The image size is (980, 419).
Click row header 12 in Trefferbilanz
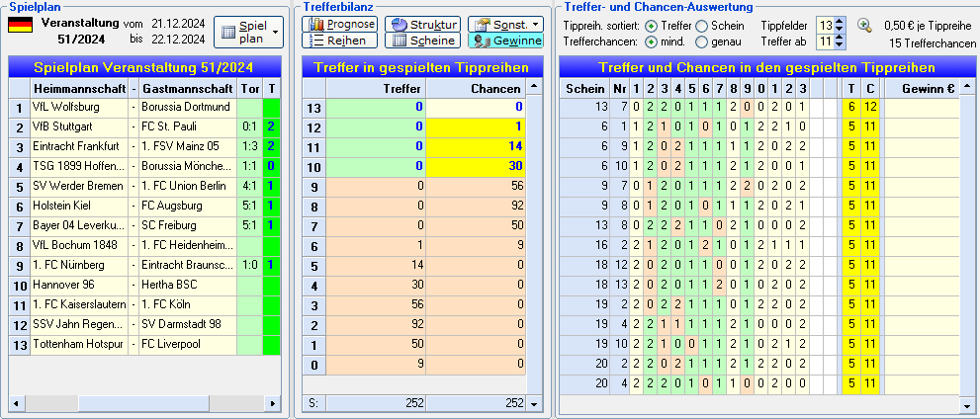pos(314,127)
